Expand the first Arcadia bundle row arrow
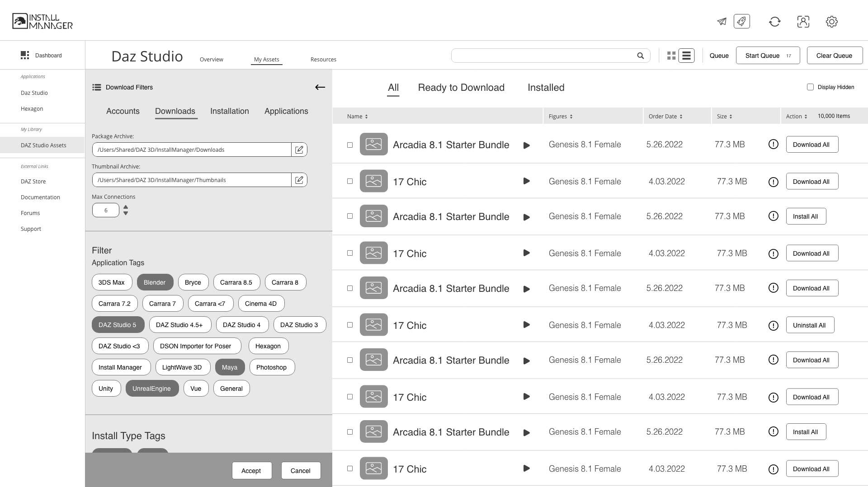 526,145
